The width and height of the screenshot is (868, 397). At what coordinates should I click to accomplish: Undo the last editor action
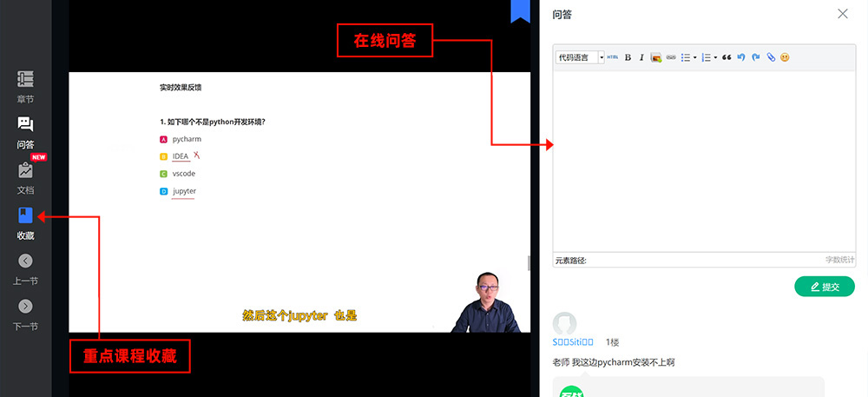pos(741,57)
